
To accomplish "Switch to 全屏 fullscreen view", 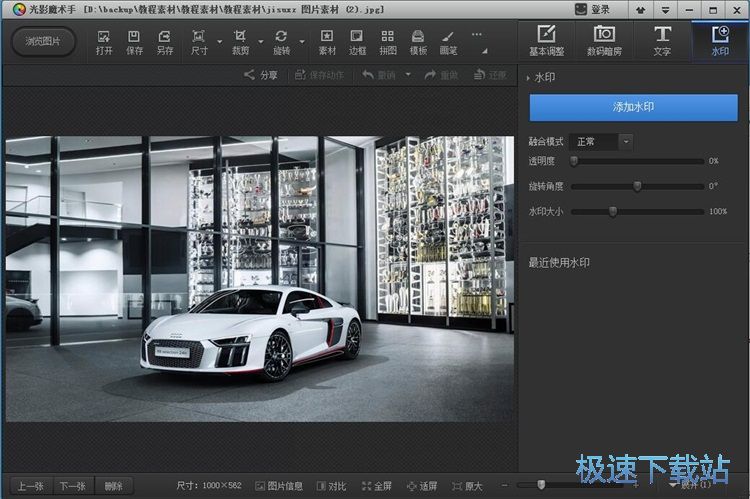I will pyautogui.click(x=376, y=486).
